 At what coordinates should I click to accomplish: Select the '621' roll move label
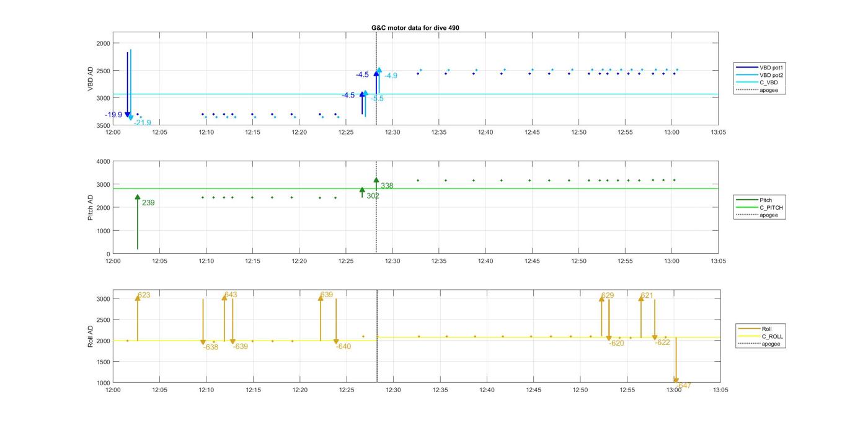(x=647, y=295)
